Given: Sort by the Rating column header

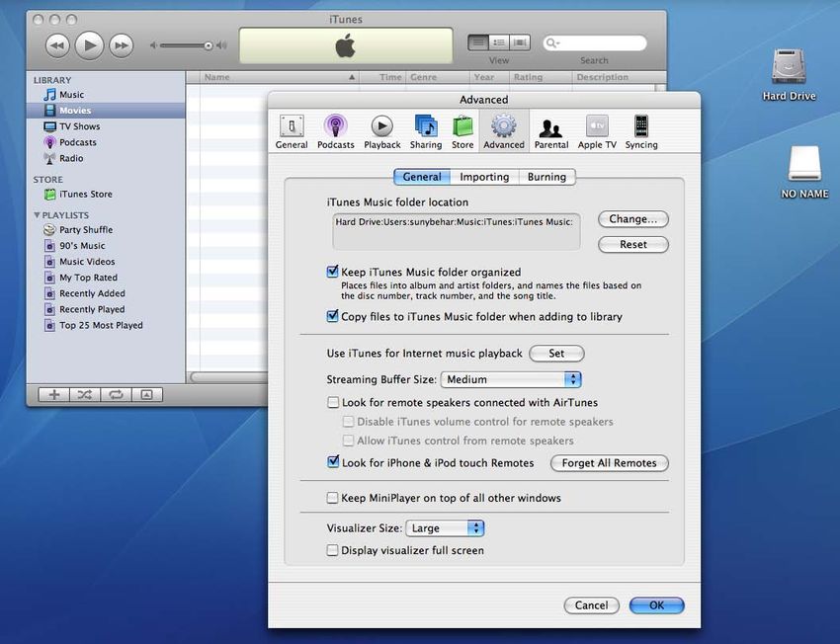Looking at the screenshot, I should point(541,77).
